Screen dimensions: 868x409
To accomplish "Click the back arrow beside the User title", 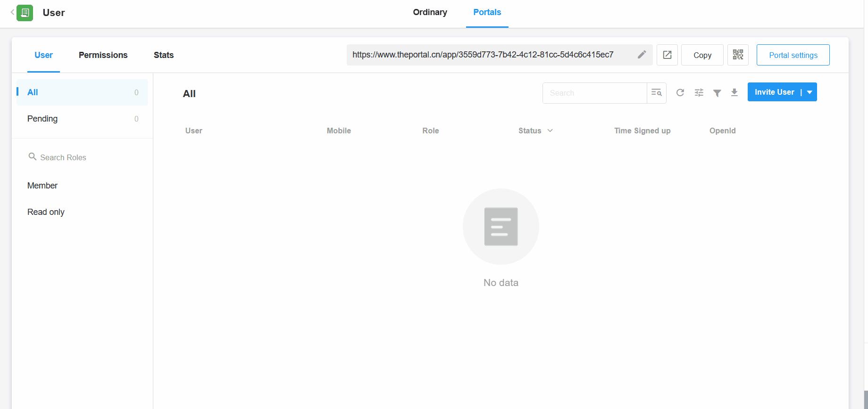I will click(x=12, y=12).
